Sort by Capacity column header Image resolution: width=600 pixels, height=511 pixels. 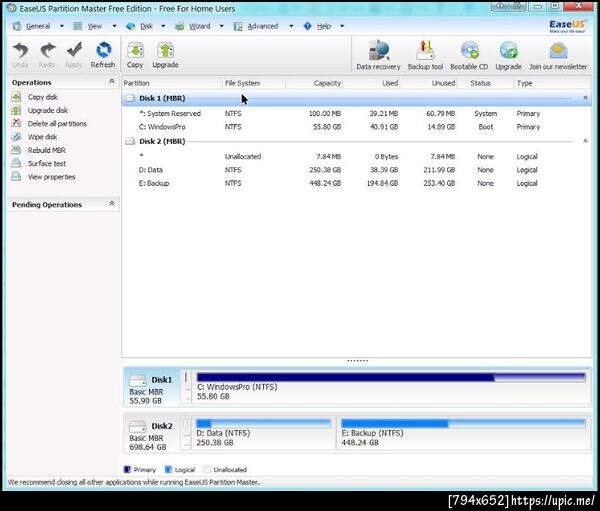(x=314, y=83)
